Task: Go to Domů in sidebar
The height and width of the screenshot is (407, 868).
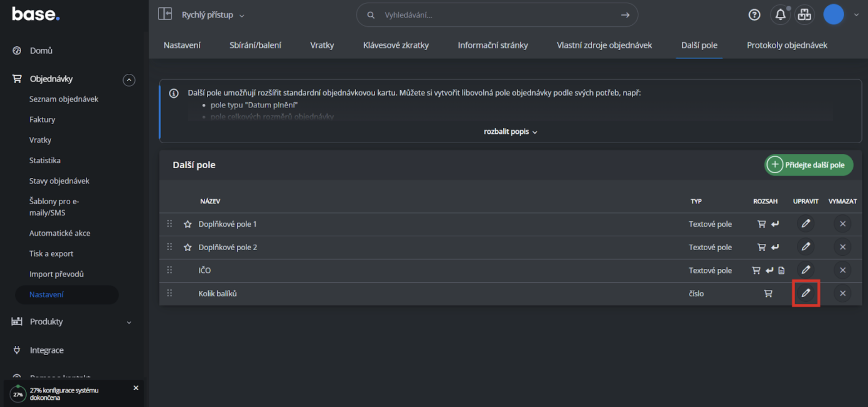Action: pos(41,50)
